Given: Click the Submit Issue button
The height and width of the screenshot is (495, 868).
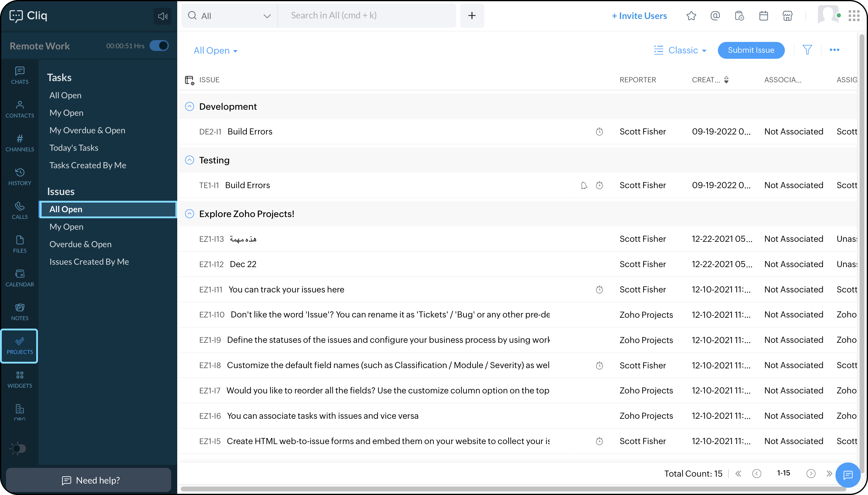Looking at the screenshot, I should pos(751,50).
